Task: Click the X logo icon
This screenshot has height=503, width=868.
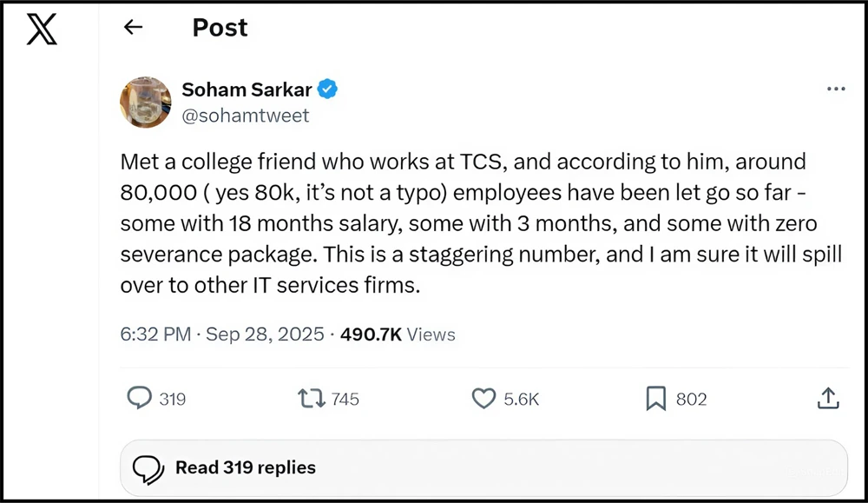Action: click(x=42, y=30)
